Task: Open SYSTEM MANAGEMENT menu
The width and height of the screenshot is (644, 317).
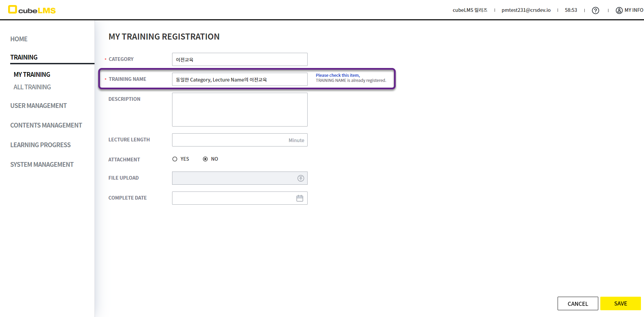Action: [42, 165]
